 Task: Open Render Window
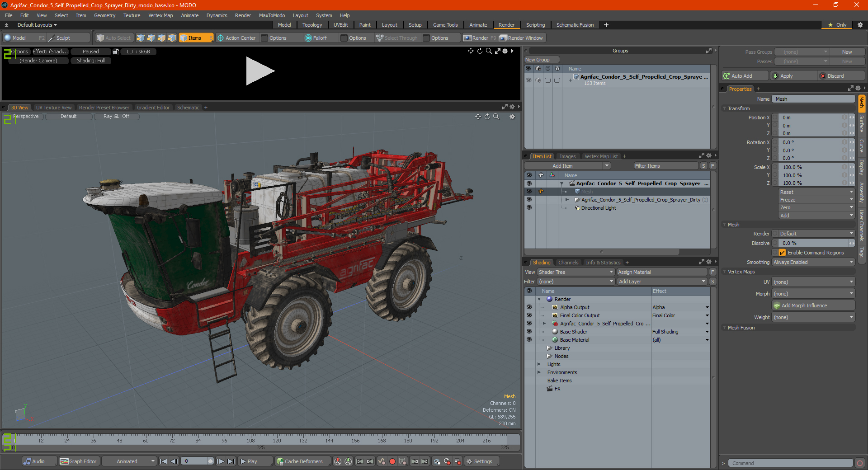tap(521, 38)
